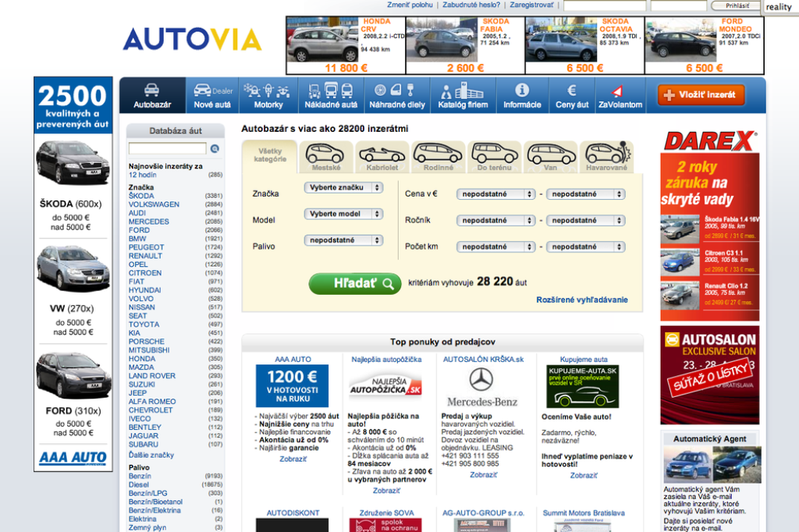Click the magnifier icon in Databáza áut
Viewport: 799px width, 532px height.
pyautogui.click(x=215, y=149)
